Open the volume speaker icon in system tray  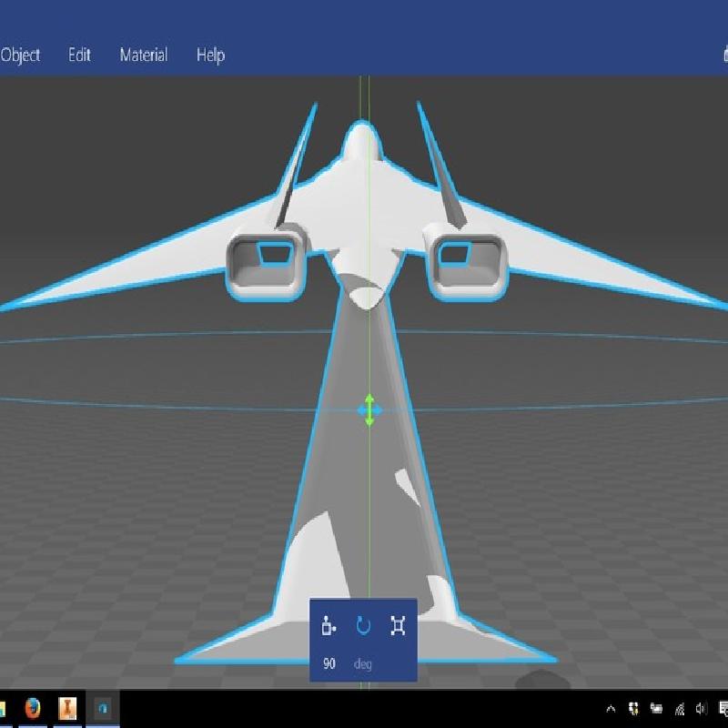(701, 709)
